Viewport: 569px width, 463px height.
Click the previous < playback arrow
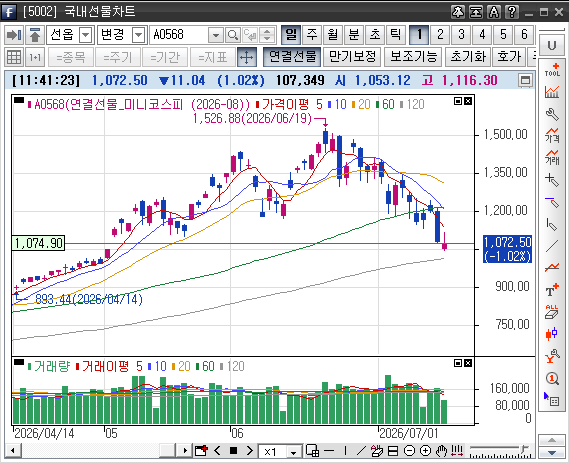[217, 451]
